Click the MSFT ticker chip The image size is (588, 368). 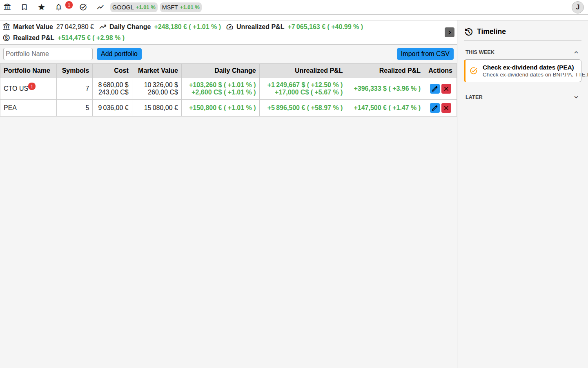click(x=181, y=7)
